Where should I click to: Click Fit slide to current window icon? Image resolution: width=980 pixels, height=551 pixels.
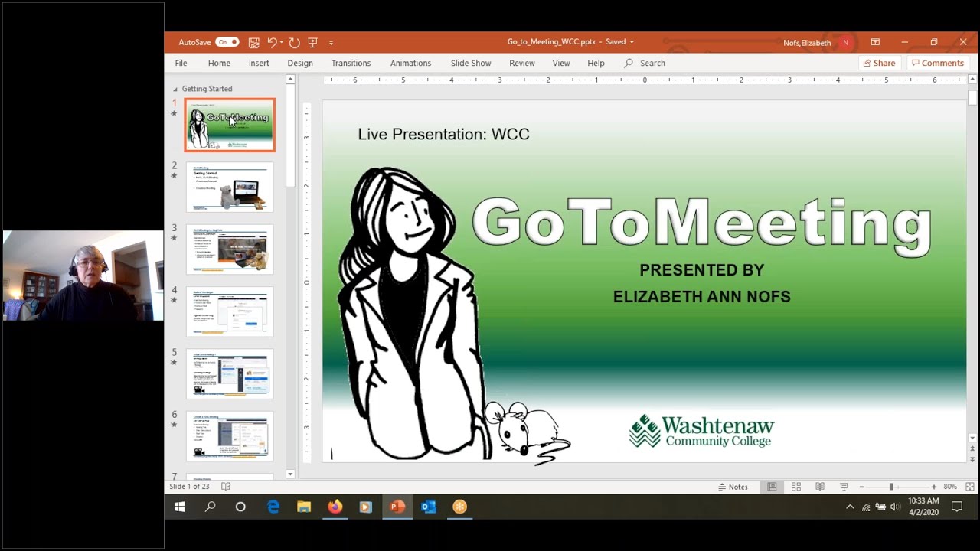tap(969, 487)
